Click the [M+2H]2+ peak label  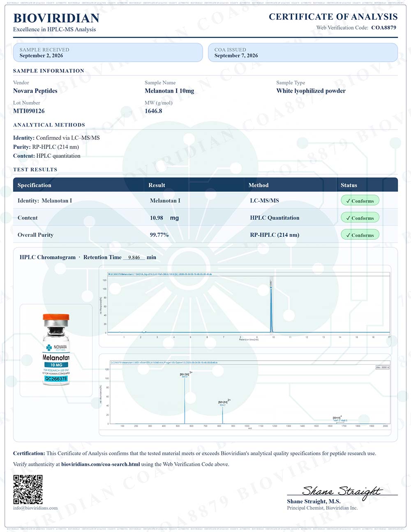(224, 401)
